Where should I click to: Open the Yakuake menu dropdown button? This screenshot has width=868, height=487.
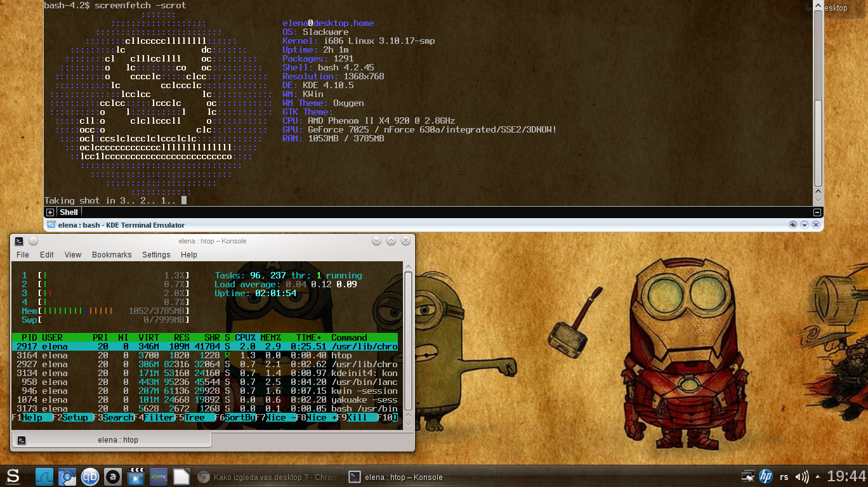[x=805, y=224]
